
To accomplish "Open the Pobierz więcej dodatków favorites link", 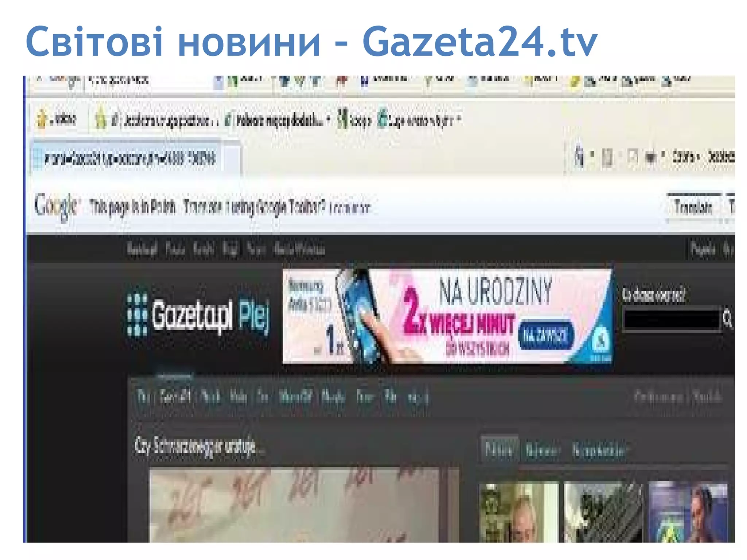I will [x=277, y=120].
